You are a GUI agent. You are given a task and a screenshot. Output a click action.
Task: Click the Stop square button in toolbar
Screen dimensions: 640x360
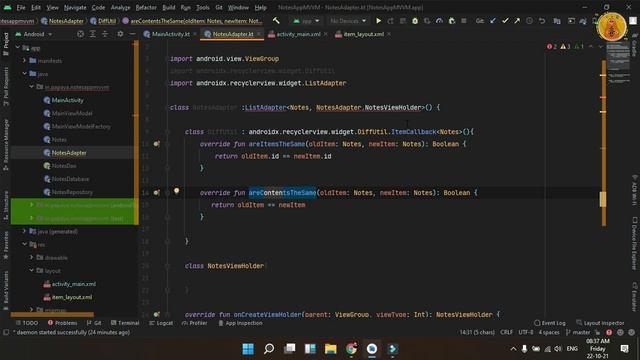pos(464,20)
